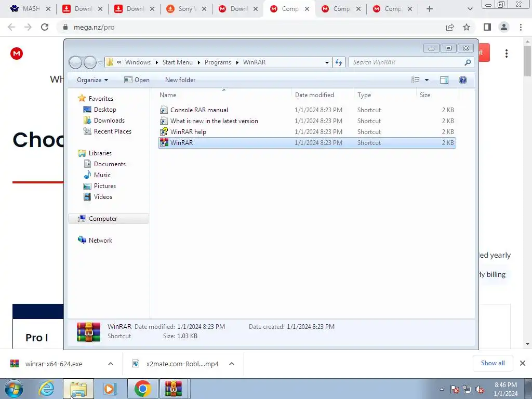Click the search magnifier icon in Explorer
Viewport: 532px width, 399px height.
468,62
